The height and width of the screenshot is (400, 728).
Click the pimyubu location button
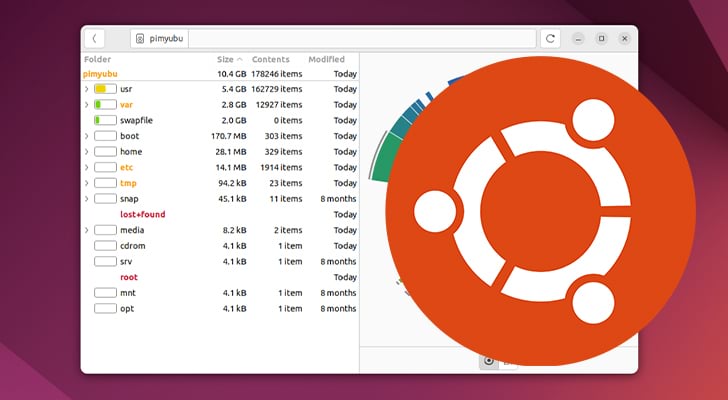pos(160,39)
